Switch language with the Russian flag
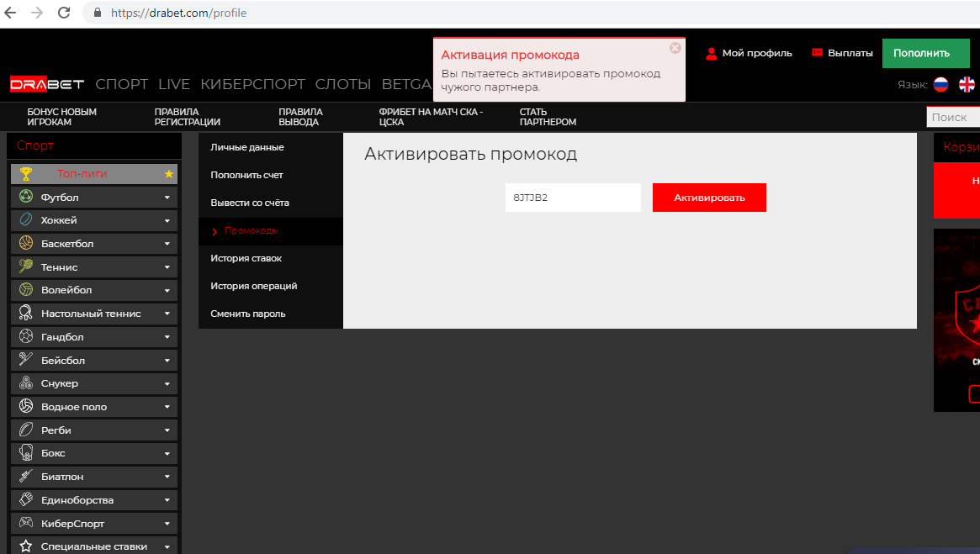This screenshot has width=980, height=554. click(940, 84)
